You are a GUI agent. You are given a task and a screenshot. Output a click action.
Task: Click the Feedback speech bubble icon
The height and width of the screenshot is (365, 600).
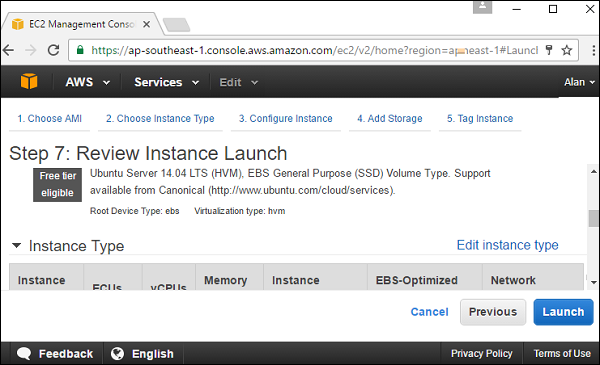tap(24, 353)
